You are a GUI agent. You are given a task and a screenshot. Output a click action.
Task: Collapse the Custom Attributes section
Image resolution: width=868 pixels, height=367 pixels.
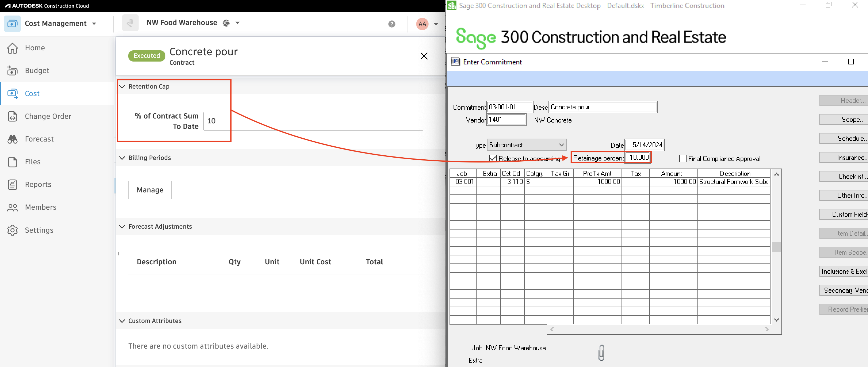tap(122, 321)
